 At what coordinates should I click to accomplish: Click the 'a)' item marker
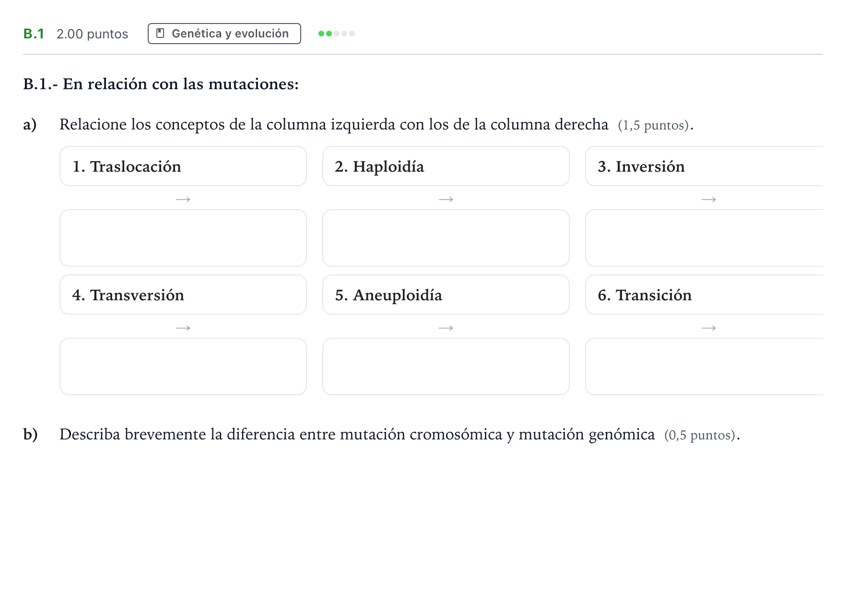pos(30,124)
